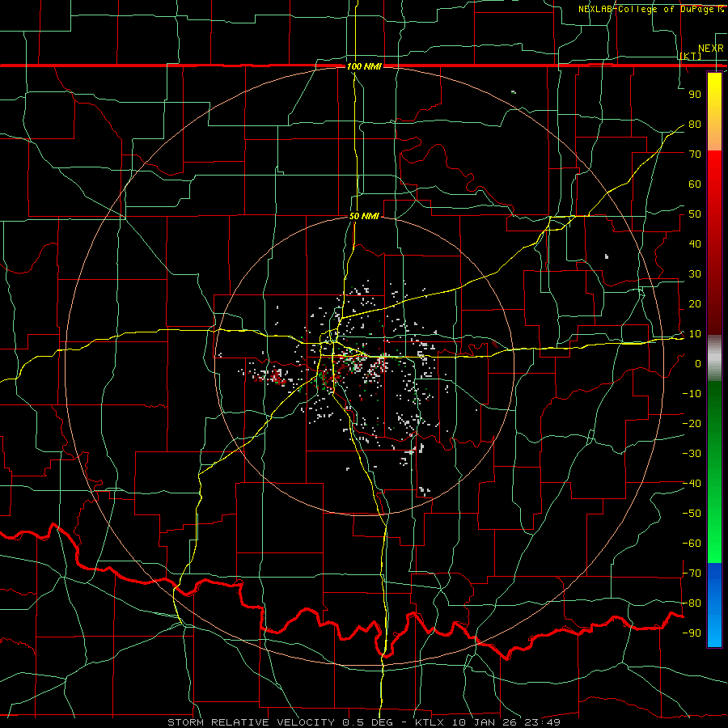Click the -50 scale label
Image resolution: width=728 pixels, height=728 pixels.
[x=692, y=514]
